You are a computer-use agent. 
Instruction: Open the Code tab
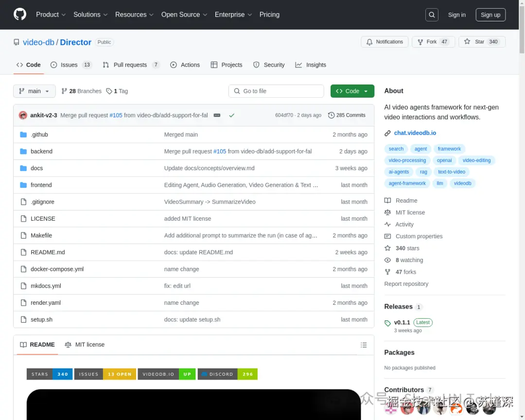(x=29, y=65)
